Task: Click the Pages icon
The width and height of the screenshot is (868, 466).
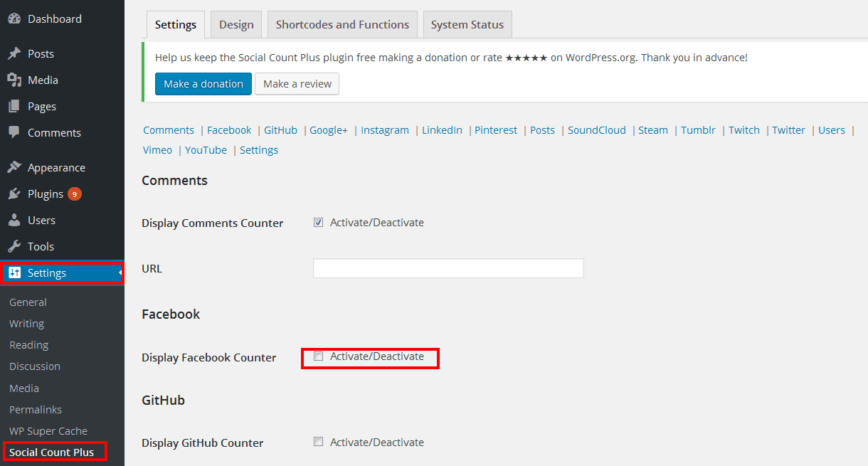Action: coord(16,106)
